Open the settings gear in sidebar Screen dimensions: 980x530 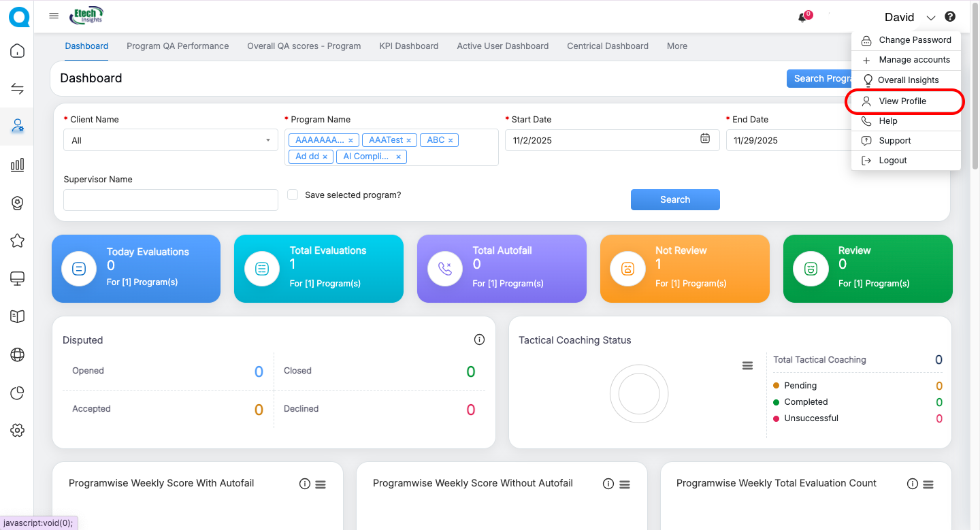coord(18,430)
